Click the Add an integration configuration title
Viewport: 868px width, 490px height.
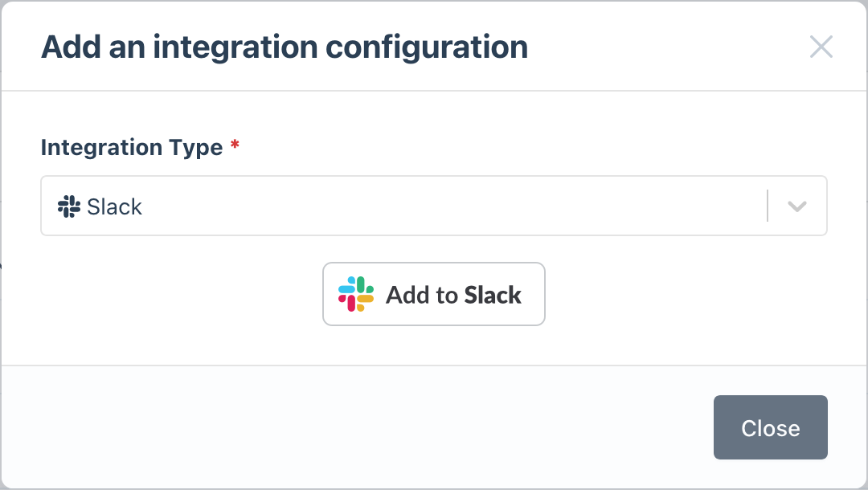(285, 47)
